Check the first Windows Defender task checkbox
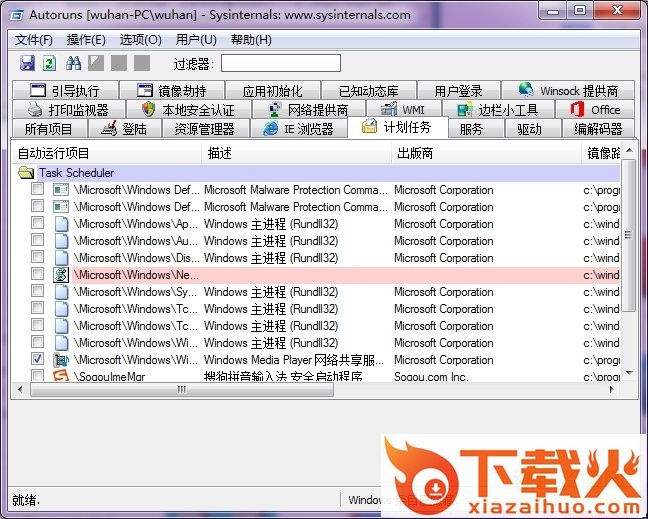 (x=37, y=190)
